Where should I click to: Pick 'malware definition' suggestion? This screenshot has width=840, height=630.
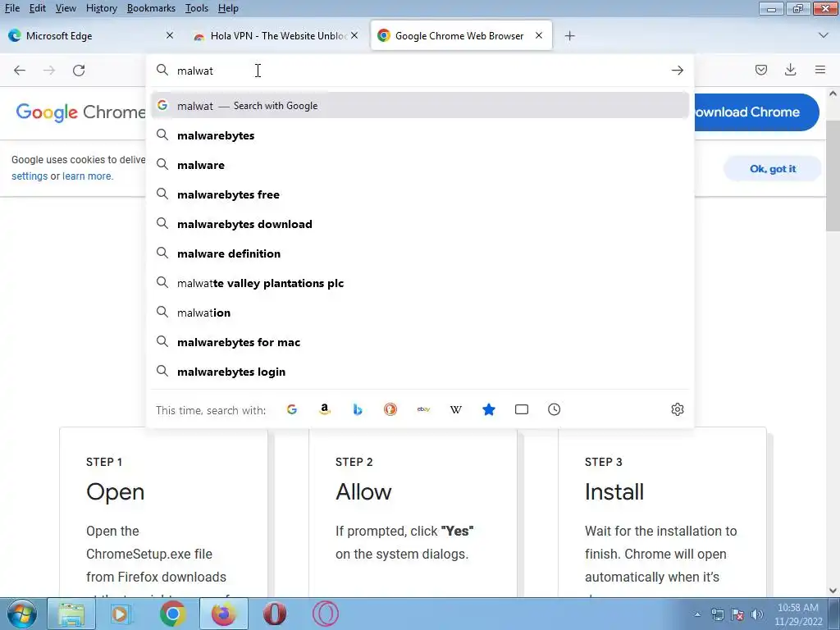pyautogui.click(x=420, y=253)
